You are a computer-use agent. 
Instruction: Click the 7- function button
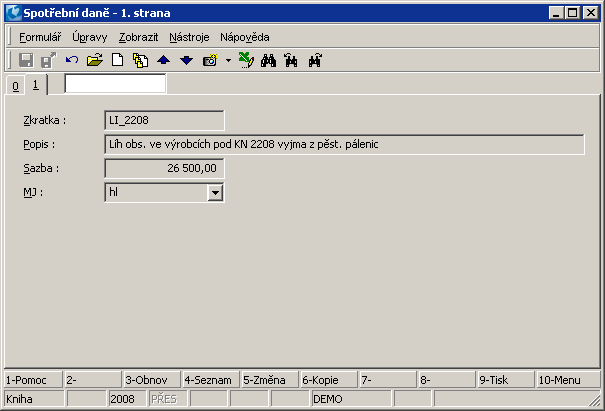click(x=388, y=380)
